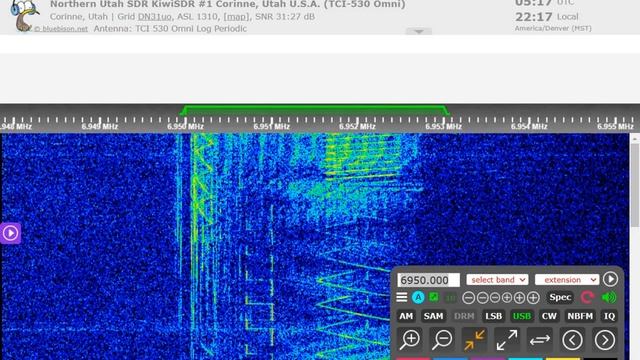Click the largest frequency step-up plus button
Viewport: 640px width, 360px height.
(533, 298)
